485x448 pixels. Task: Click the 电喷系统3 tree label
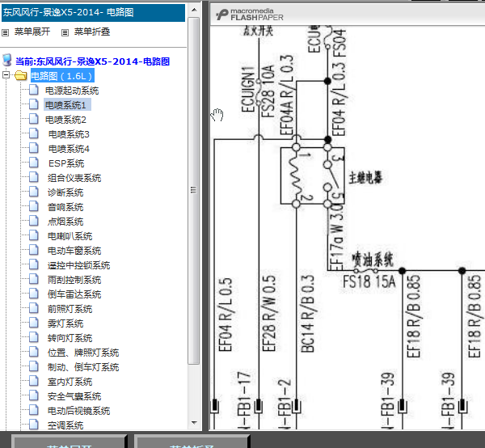point(69,134)
